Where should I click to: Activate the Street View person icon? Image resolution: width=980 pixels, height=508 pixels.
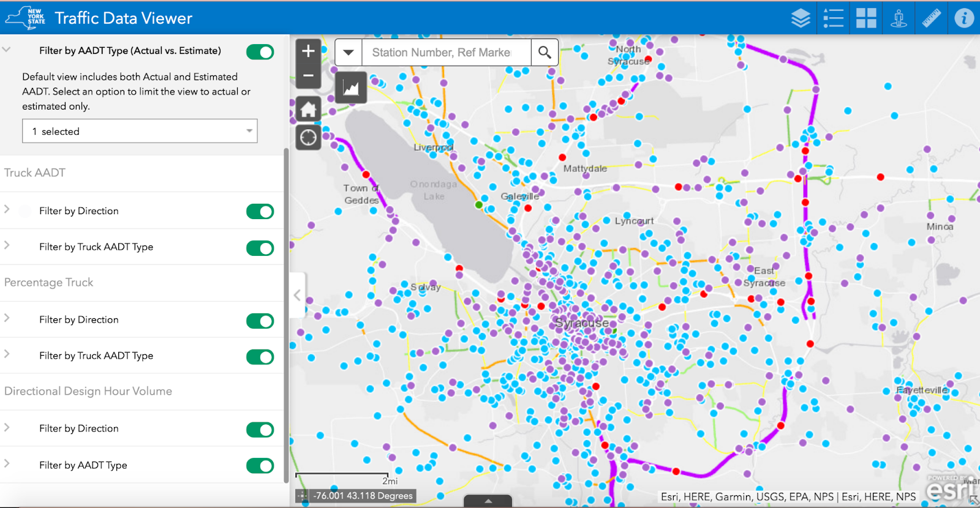(x=899, y=18)
